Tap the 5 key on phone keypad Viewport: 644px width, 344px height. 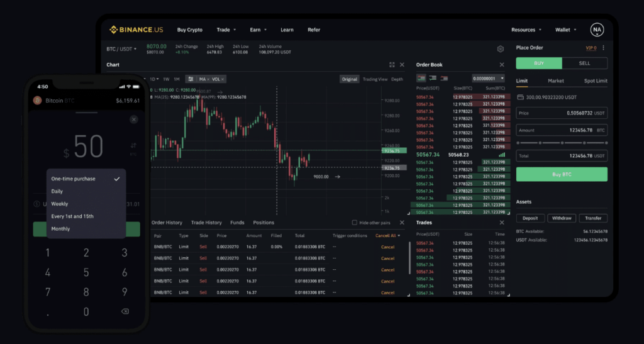(x=86, y=272)
